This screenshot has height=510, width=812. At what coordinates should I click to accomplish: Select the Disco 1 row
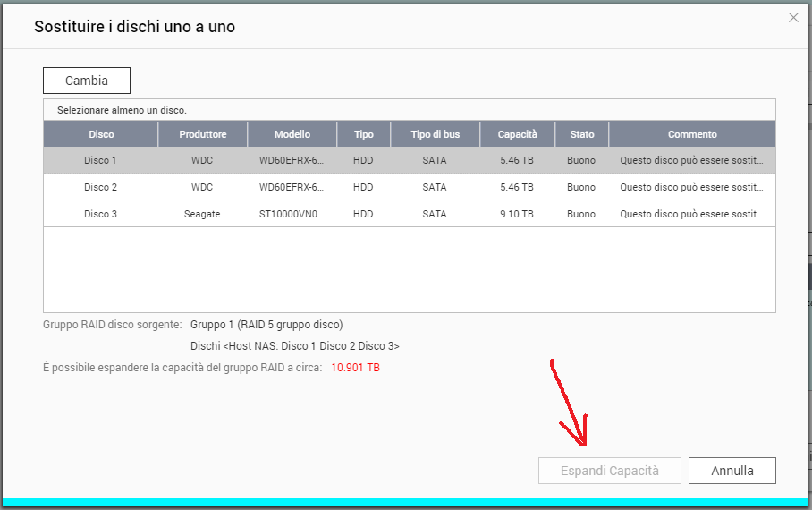click(100, 161)
